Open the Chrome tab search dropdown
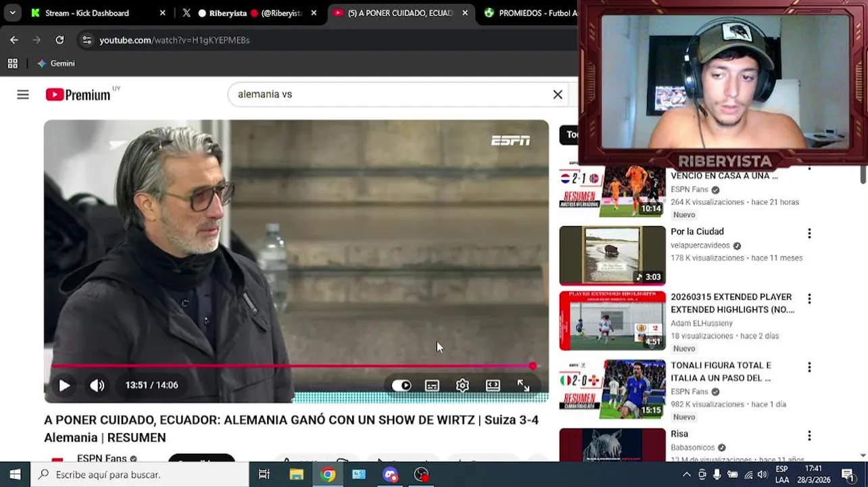Image resolution: width=868 pixels, height=487 pixels. [12, 13]
